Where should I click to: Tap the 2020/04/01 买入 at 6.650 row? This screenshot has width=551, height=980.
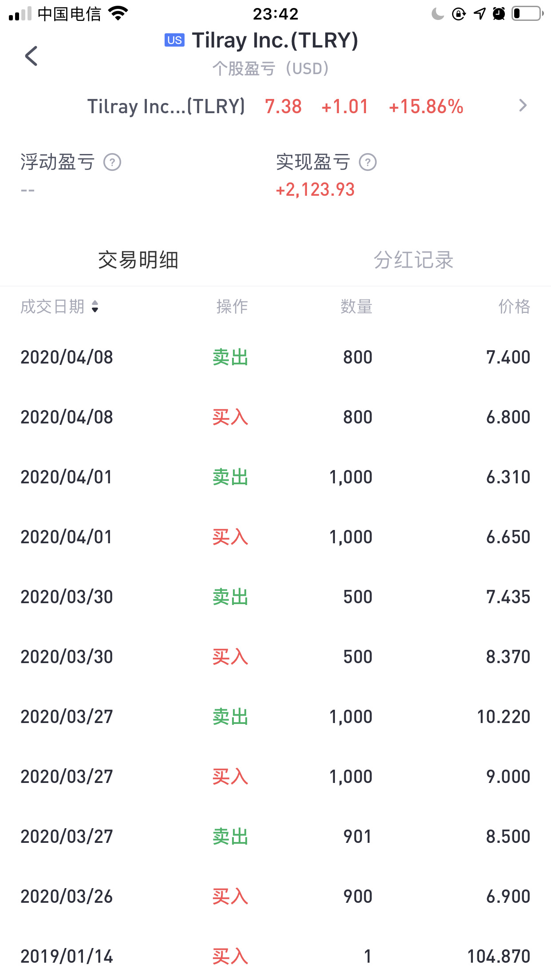(275, 537)
